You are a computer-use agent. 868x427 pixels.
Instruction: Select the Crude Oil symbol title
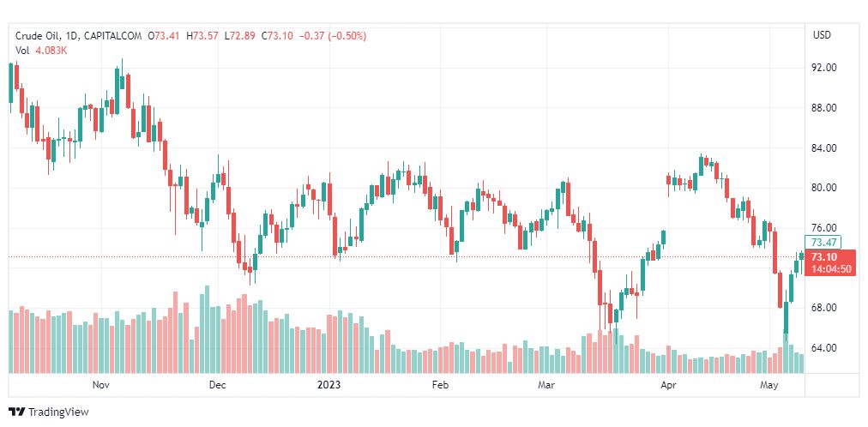point(38,36)
